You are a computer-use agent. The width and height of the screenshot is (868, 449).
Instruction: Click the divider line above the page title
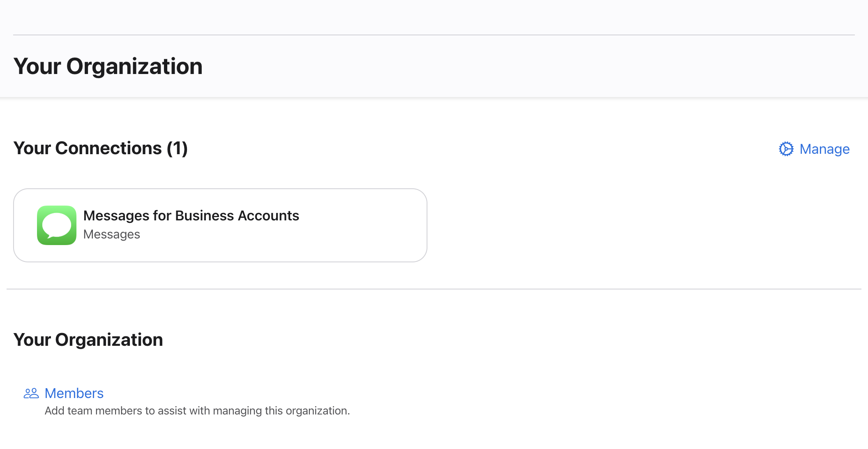[434, 35]
